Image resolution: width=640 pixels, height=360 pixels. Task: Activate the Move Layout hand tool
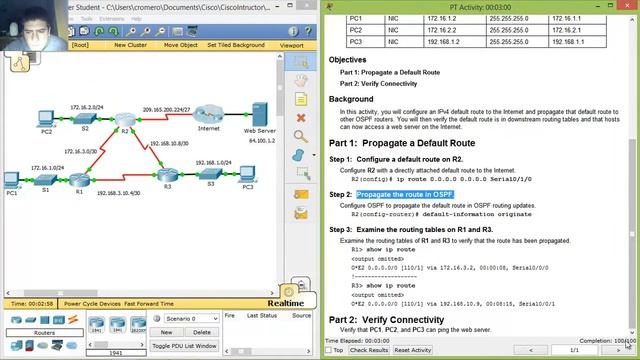pyautogui.click(x=301, y=80)
